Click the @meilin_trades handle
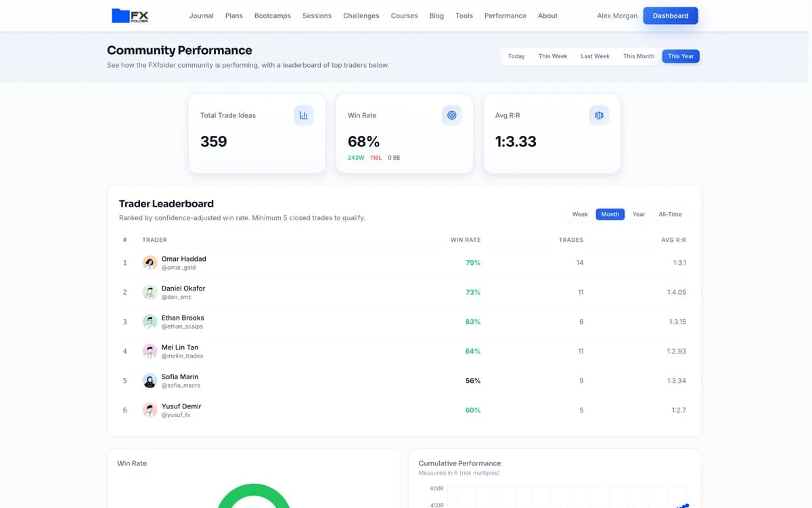 (x=182, y=356)
